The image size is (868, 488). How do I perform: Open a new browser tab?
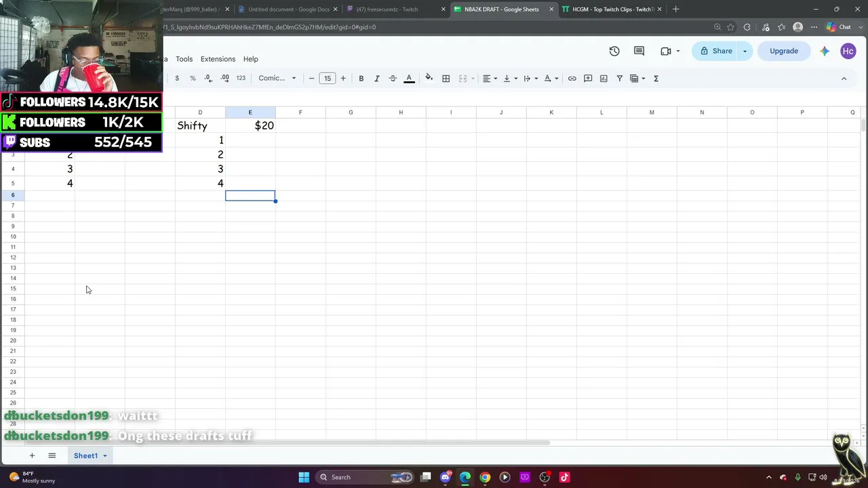click(676, 9)
